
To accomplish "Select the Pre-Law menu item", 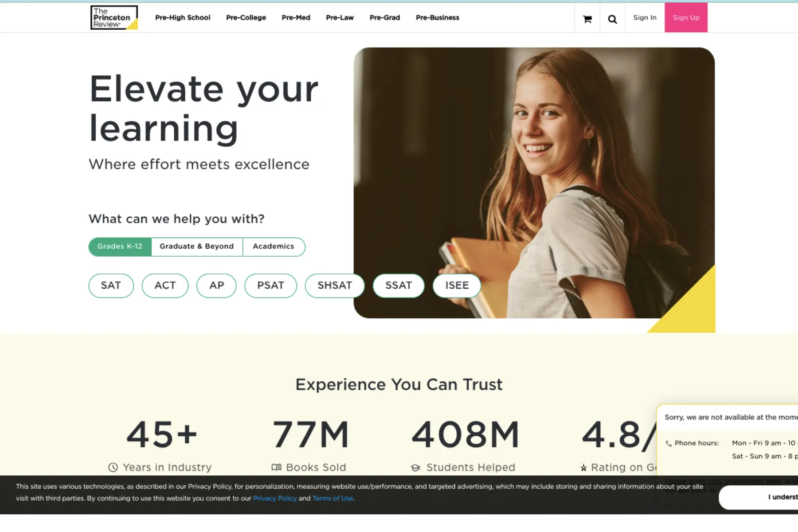I will click(340, 18).
